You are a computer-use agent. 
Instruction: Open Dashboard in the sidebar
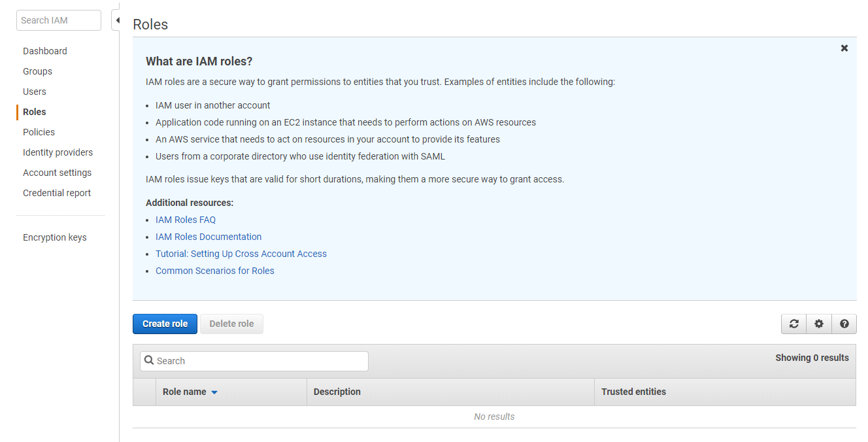tap(45, 51)
